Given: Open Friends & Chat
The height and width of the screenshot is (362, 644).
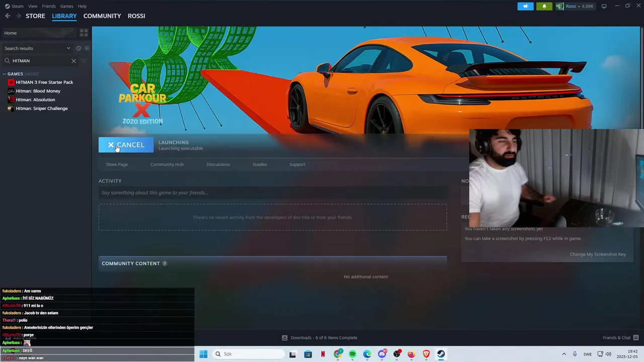Looking at the screenshot, I should pyautogui.click(x=620, y=338).
